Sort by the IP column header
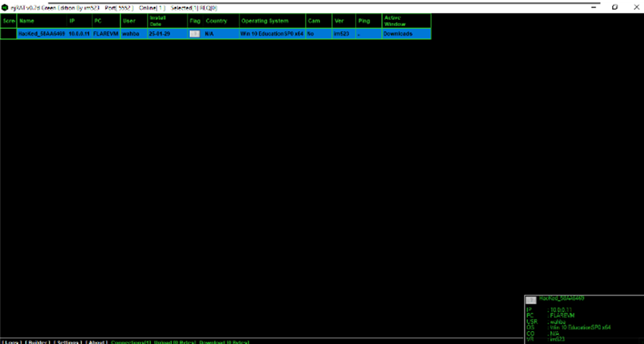 [80, 21]
